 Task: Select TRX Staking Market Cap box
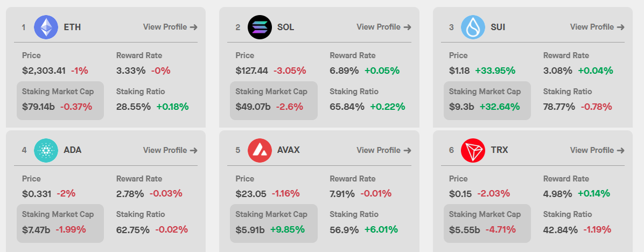tap(487, 223)
